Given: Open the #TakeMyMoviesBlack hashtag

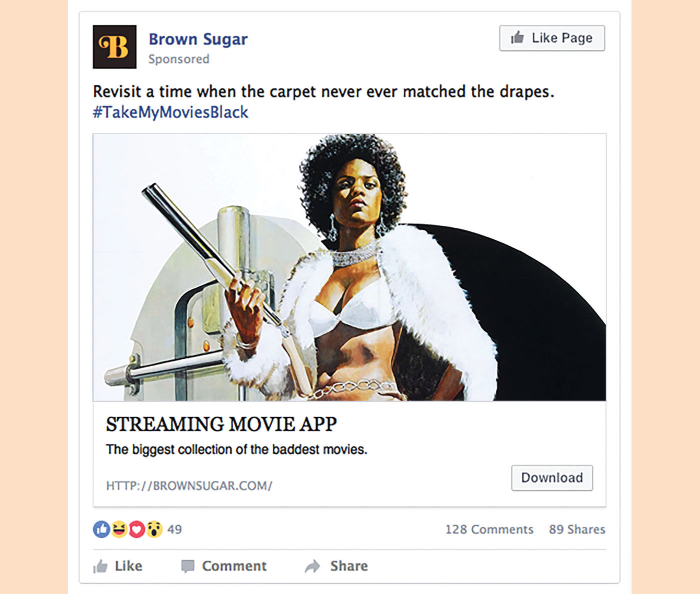Looking at the screenshot, I should [170, 112].
